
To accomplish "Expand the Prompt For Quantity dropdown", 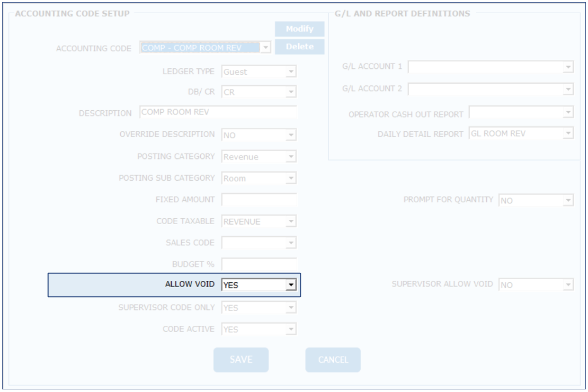I will pos(568,200).
